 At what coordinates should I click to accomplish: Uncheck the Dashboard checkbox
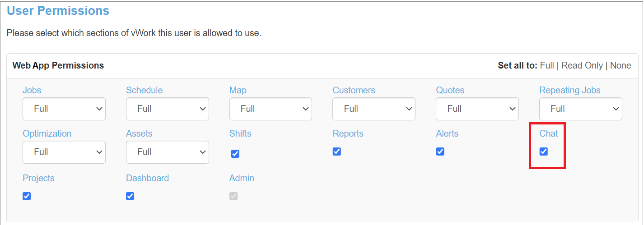click(x=130, y=196)
